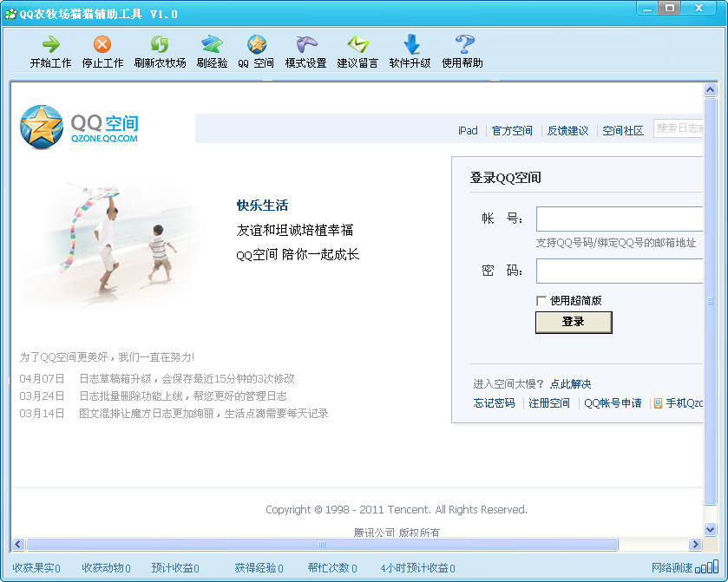728x582 pixels.
Task: Maximize the QQ农牧场 tool window
Action: point(670,8)
